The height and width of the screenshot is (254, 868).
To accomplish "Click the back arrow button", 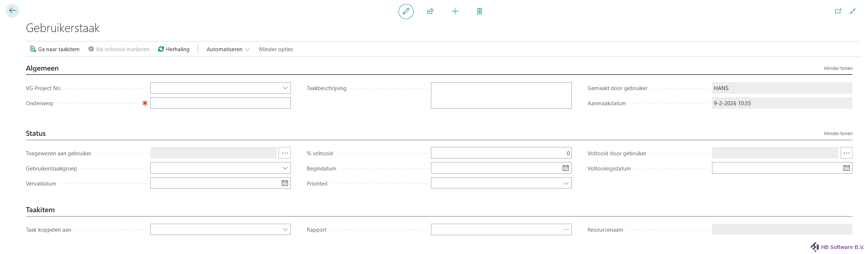I will 12,11.
